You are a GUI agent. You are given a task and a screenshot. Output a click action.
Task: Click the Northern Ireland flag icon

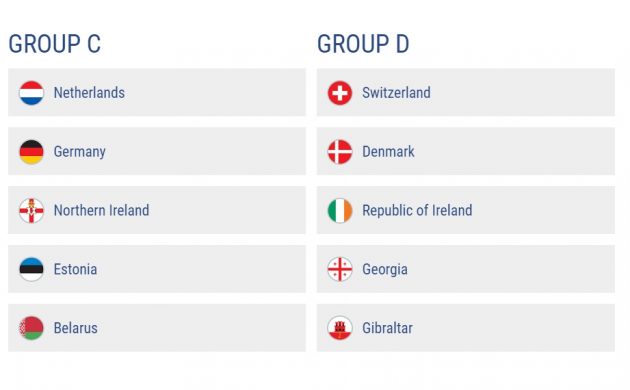coord(31,210)
